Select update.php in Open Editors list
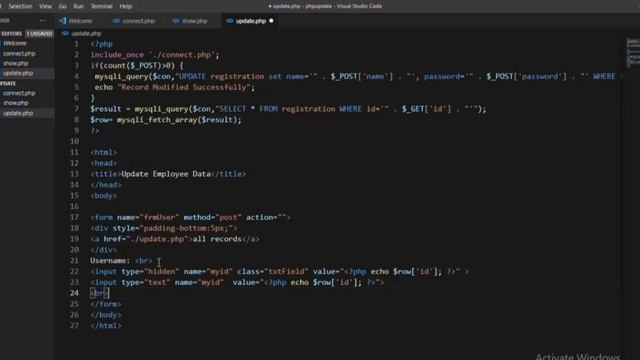Viewport: 640px width, 360px height. pos(18,73)
